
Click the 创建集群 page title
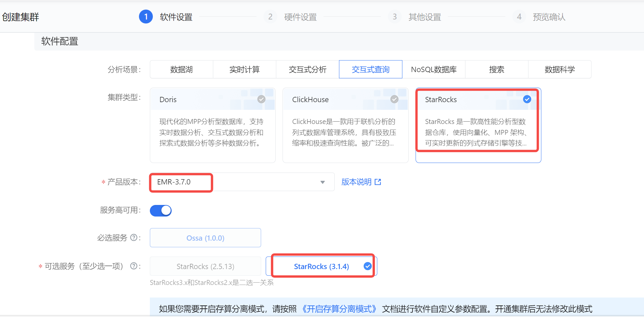[20, 17]
